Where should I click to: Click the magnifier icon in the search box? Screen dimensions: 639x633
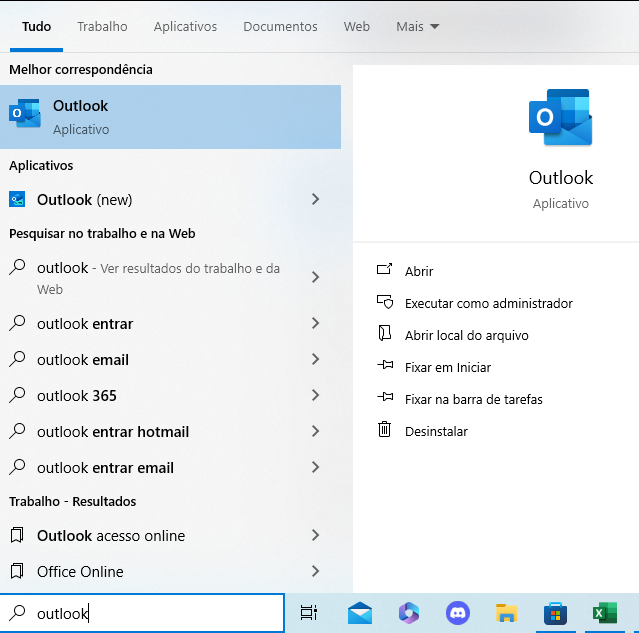coord(17,613)
